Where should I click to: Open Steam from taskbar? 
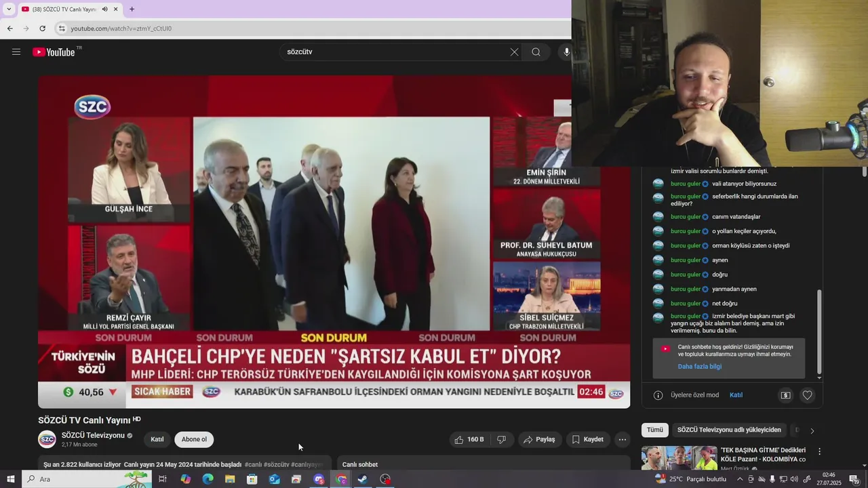(x=363, y=479)
